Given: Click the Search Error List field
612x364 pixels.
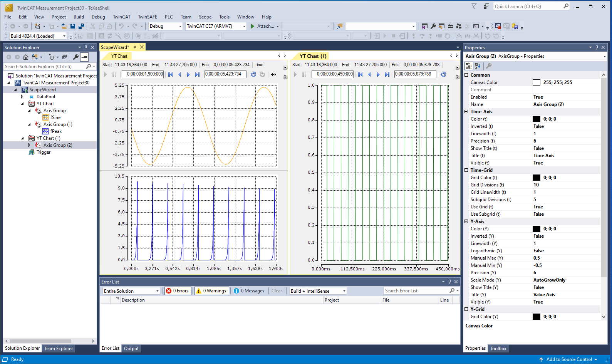Looking at the screenshot, I should (x=417, y=291).
